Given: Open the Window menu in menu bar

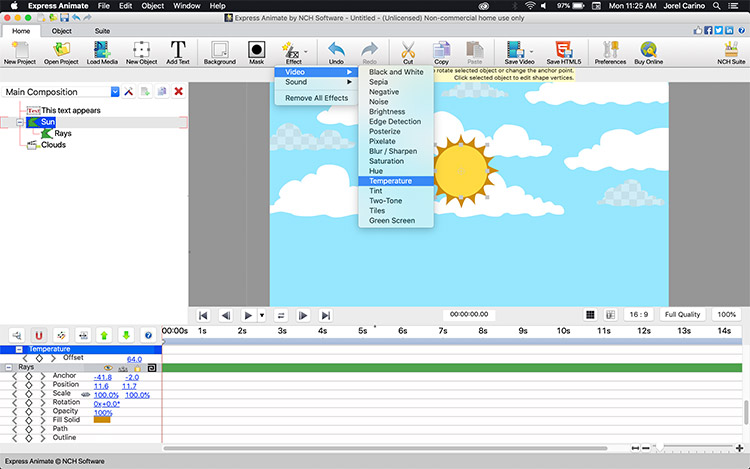Looking at the screenshot, I should (x=187, y=6).
